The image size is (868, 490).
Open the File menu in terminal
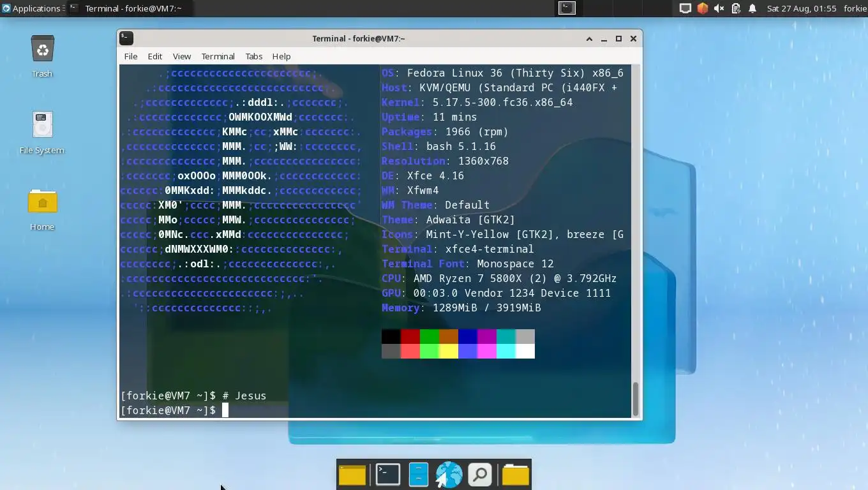point(131,56)
